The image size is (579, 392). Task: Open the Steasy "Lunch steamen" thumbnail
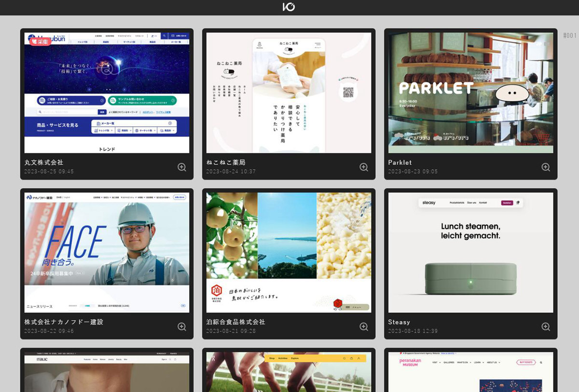click(471, 253)
